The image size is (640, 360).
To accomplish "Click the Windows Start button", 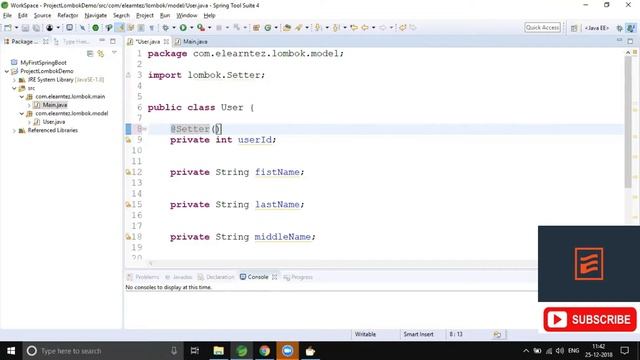I will pos(11,351).
